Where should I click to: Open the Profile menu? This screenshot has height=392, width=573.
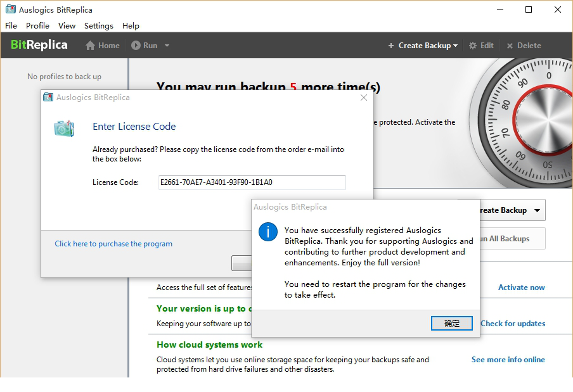(x=37, y=26)
